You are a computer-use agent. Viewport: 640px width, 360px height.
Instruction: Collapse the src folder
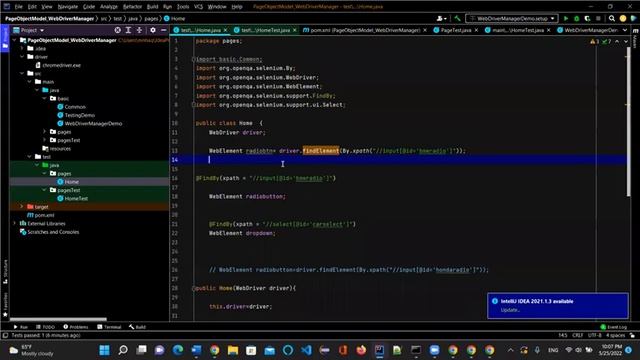click(x=22, y=73)
